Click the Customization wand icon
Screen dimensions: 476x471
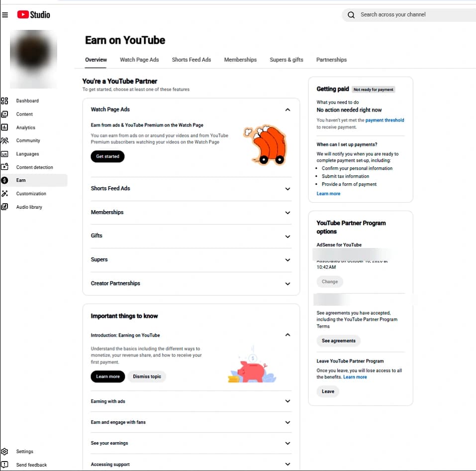coord(4,193)
